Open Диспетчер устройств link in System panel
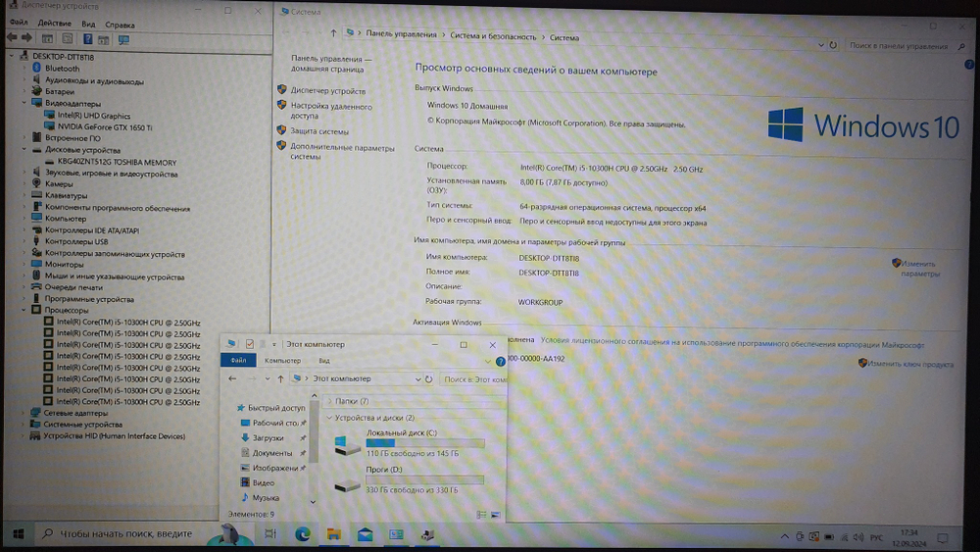980x552 pixels. pos(328,90)
